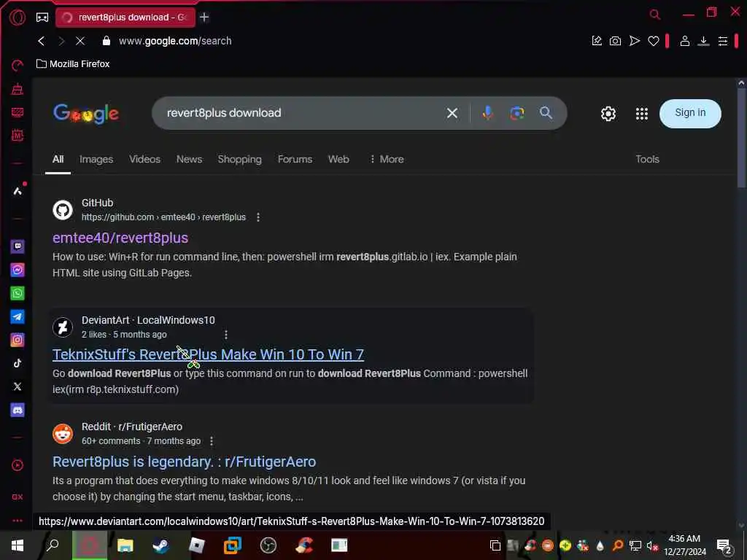
Task: Open Discord in the sidebar
Action: 18,410
